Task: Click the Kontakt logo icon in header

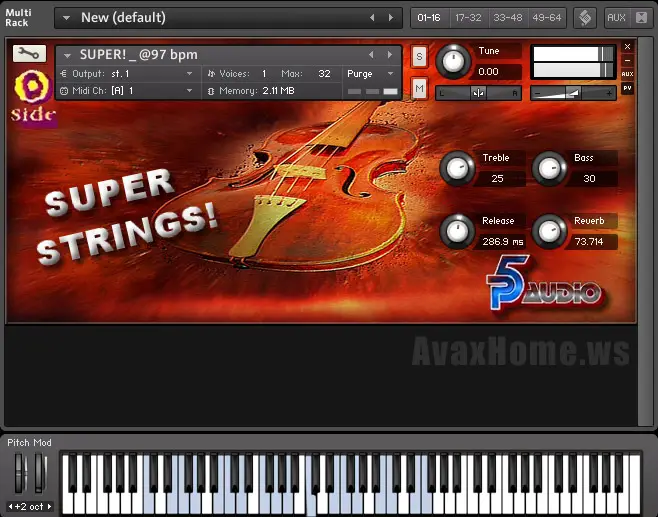Action: [585, 18]
